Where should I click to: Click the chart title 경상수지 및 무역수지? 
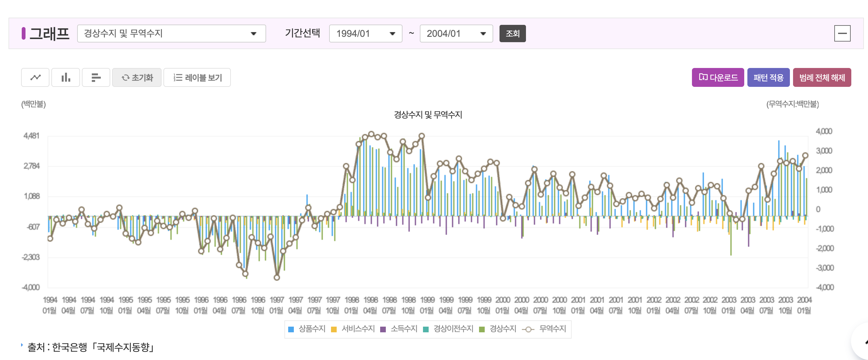point(428,115)
